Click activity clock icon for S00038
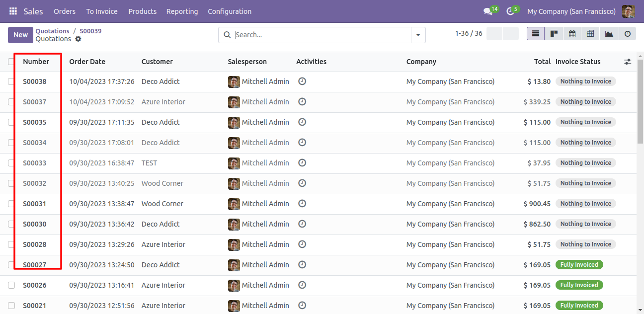Screen dimensions: 644x314 point(302,81)
